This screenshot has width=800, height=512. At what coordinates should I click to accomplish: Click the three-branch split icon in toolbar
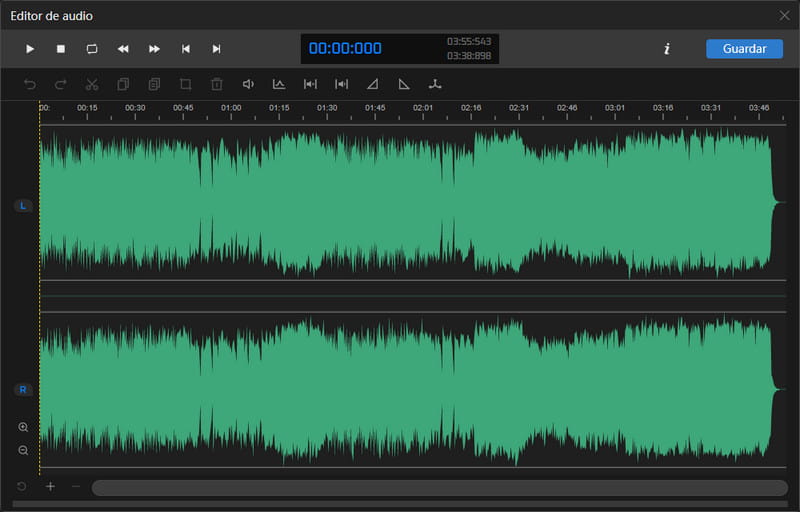tap(435, 84)
